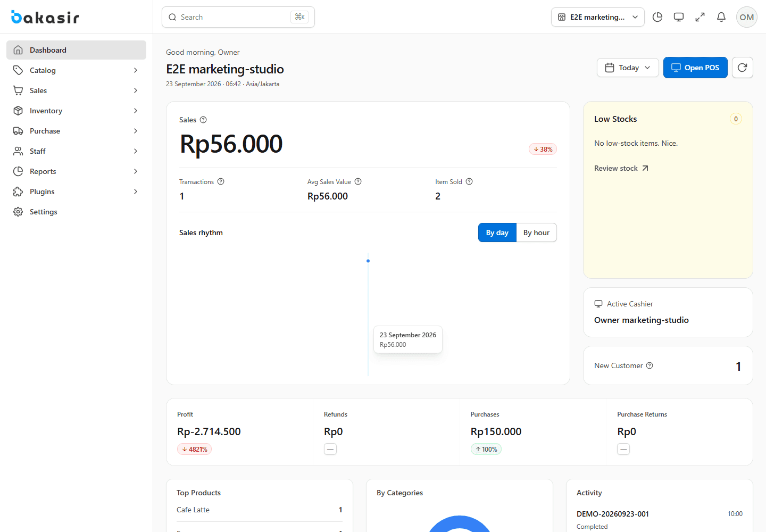Go to Dashboard in the sidebar
This screenshot has width=766, height=532.
[x=76, y=50]
